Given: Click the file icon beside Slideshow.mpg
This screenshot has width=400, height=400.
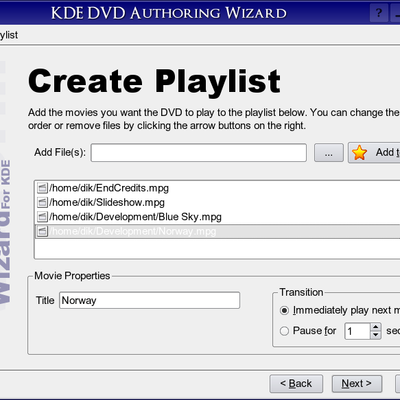Looking at the screenshot, I should click(42, 202).
